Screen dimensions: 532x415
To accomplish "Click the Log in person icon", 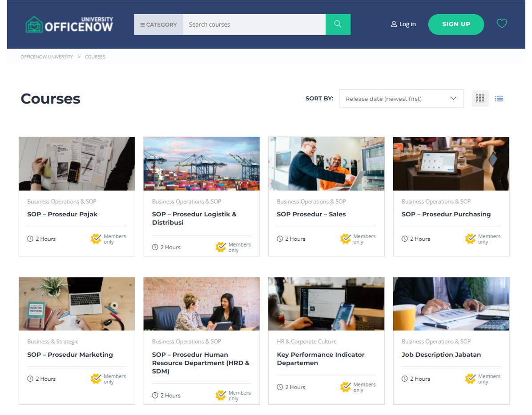I will (x=394, y=24).
